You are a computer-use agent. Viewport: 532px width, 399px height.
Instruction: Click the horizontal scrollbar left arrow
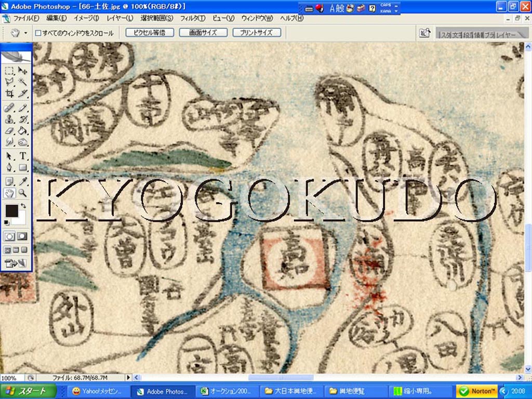tap(137, 377)
